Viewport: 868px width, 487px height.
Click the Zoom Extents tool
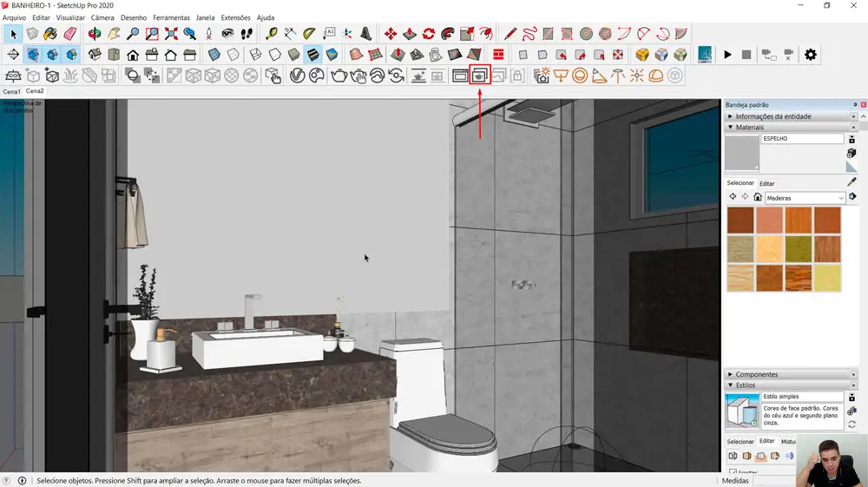tap(171, 35)
